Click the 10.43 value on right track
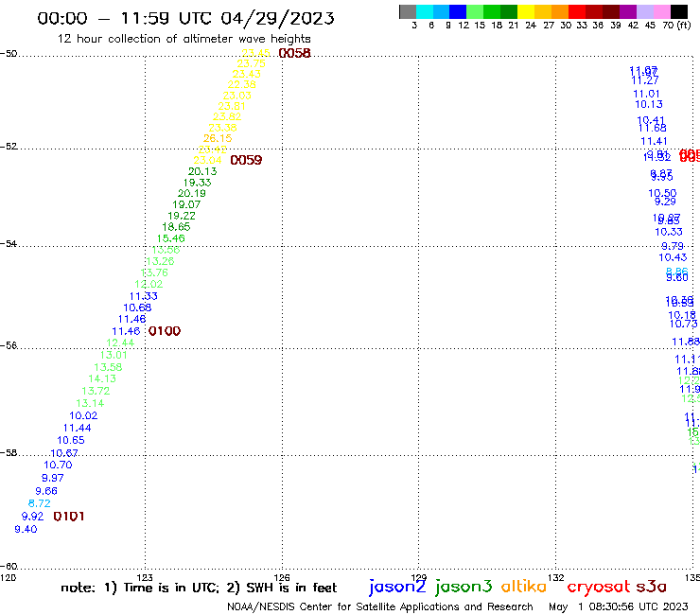 click(x=673, y=257)
